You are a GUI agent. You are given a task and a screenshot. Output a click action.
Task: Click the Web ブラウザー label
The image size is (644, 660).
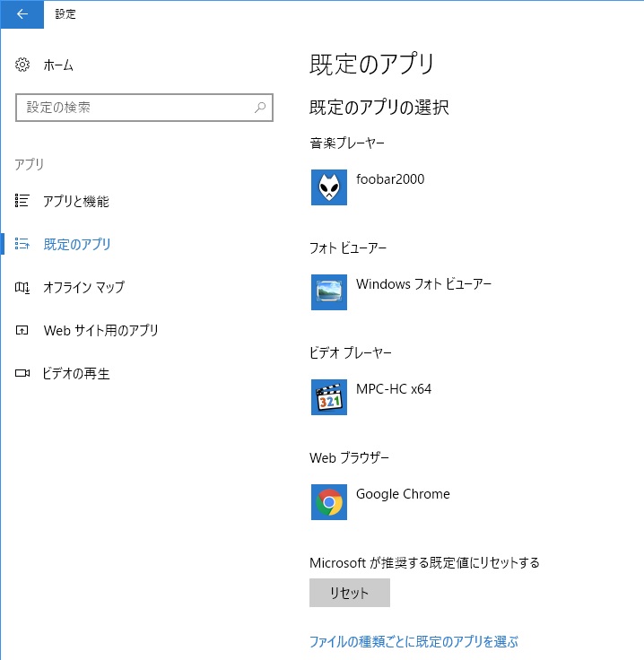[x=349, y=457]
